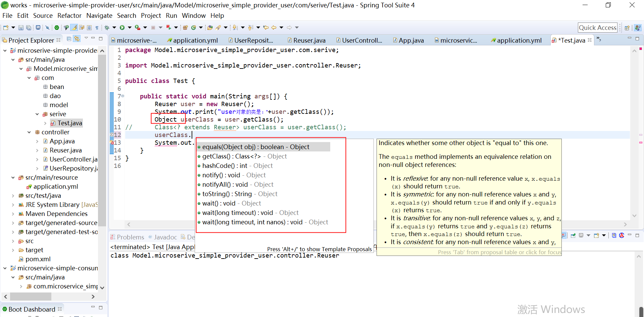Maximize the editor area
This screenshot has width=644, height=317.
637,39
